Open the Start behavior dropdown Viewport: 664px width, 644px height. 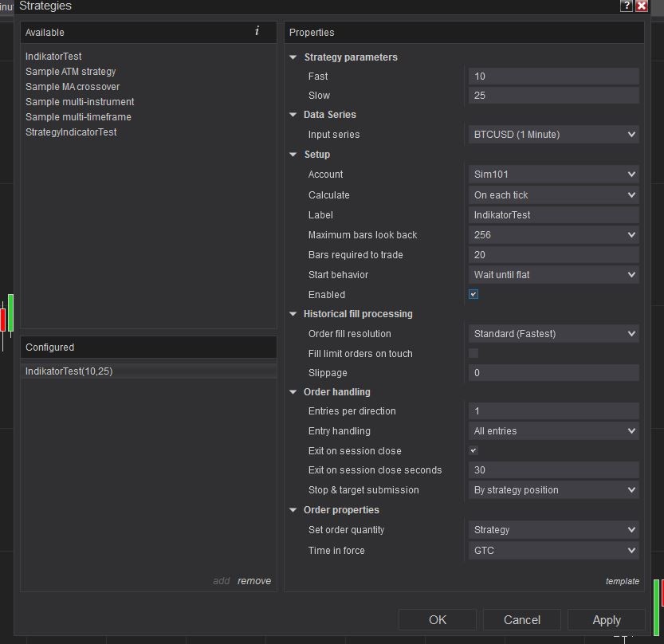[553, 275]
